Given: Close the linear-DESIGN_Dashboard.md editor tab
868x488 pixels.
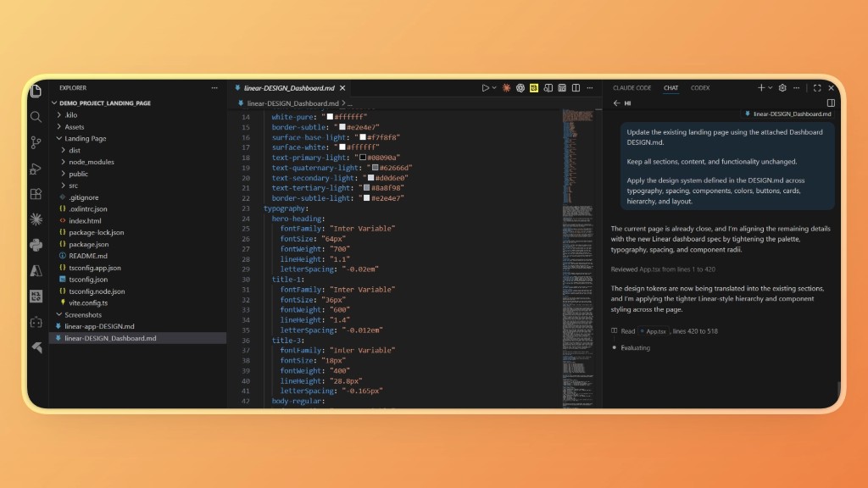Looking at the screenshot, I should (x=342, y=88).
